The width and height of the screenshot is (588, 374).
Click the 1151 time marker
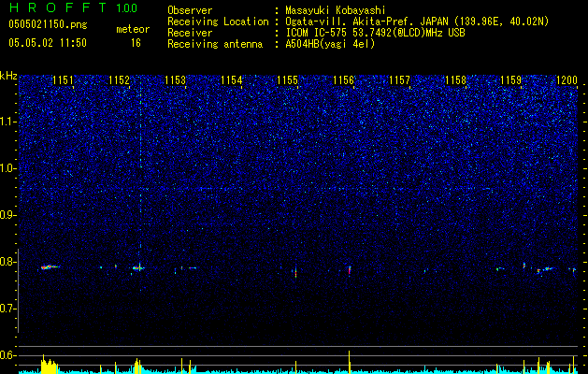(63, 80)
